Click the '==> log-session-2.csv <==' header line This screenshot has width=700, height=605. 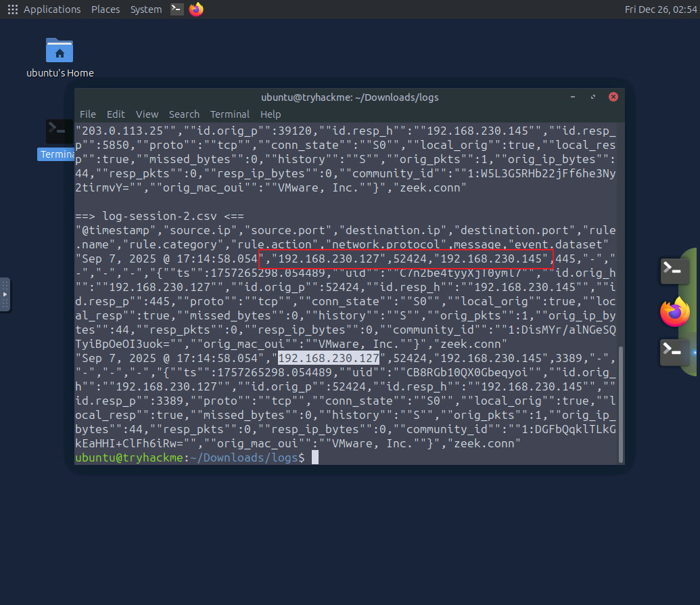(x=160, y=217)
